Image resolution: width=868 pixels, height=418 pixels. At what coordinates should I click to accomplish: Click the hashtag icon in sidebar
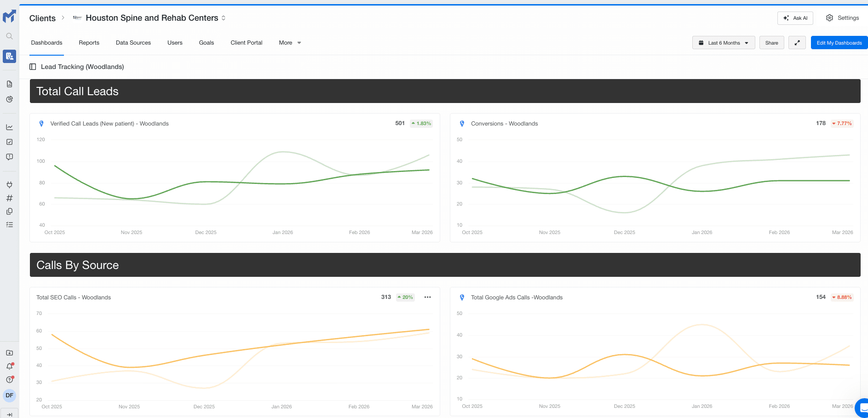[9, 198]
